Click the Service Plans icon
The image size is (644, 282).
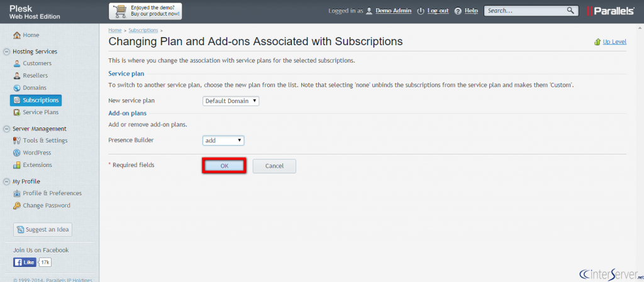pyautogui.click(x=17, y=112)
